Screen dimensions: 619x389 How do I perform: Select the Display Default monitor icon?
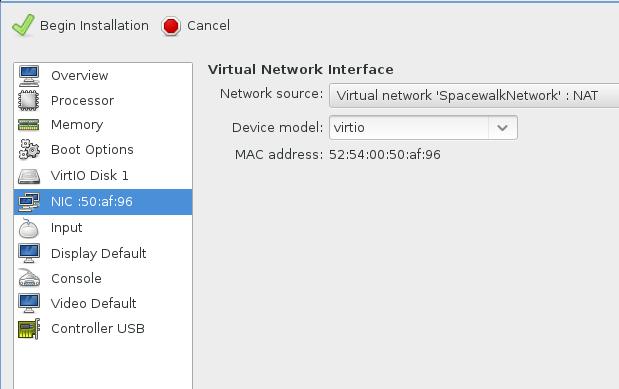tap(29, 253)
